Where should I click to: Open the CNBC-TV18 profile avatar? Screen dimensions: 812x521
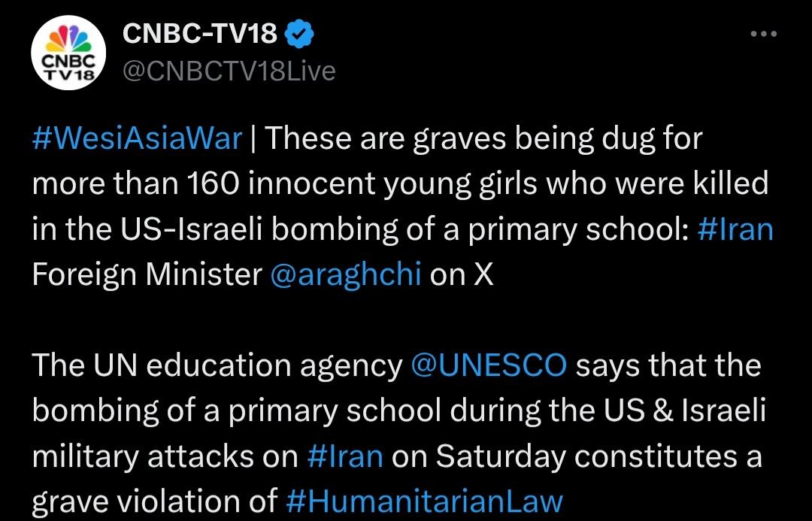pos(68,53)
